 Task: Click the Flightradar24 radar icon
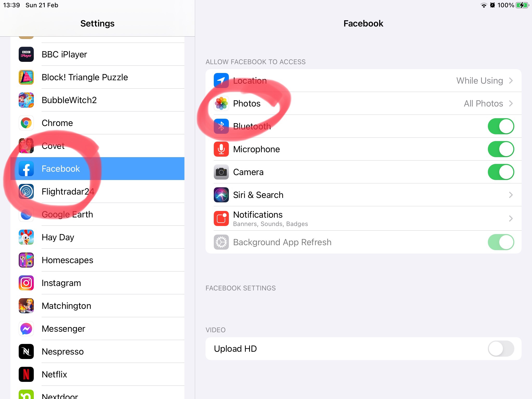pyautogui.click(x=26, y=191)
